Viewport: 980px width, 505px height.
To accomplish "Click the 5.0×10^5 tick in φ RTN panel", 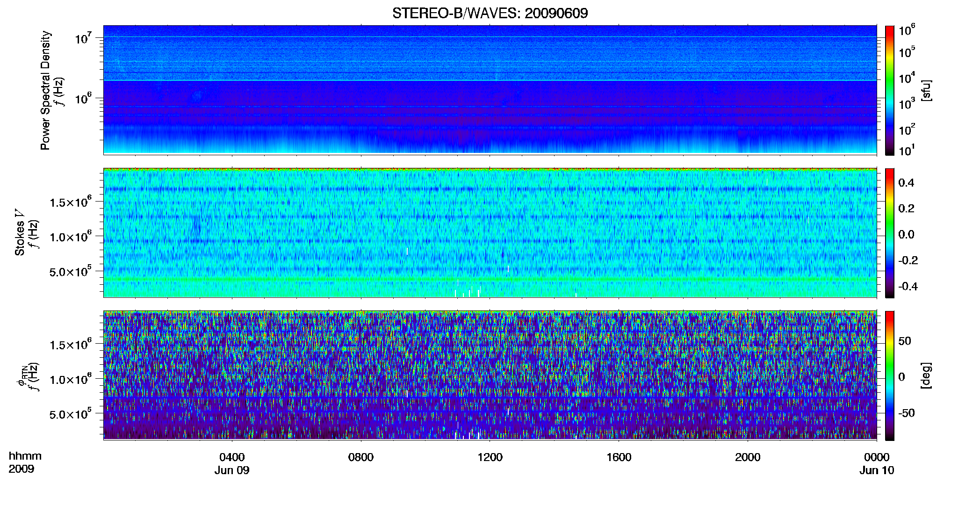I will [x=71, y=414].
